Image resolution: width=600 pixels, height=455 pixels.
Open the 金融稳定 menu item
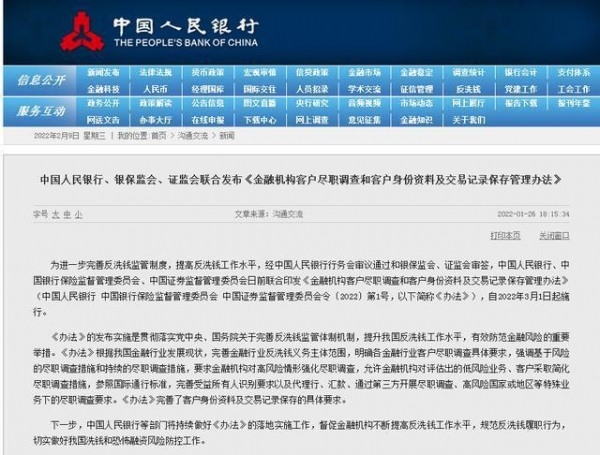click(x=417, y=73)
